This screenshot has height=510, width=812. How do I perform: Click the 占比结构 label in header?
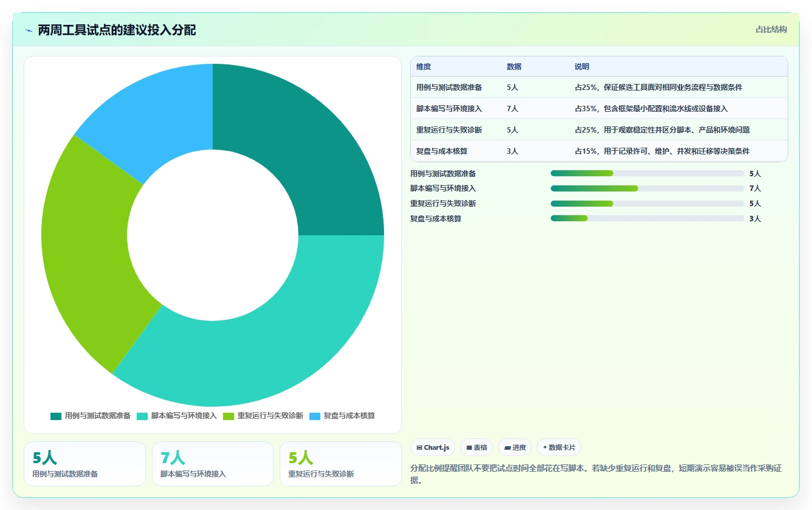(771, 29)
